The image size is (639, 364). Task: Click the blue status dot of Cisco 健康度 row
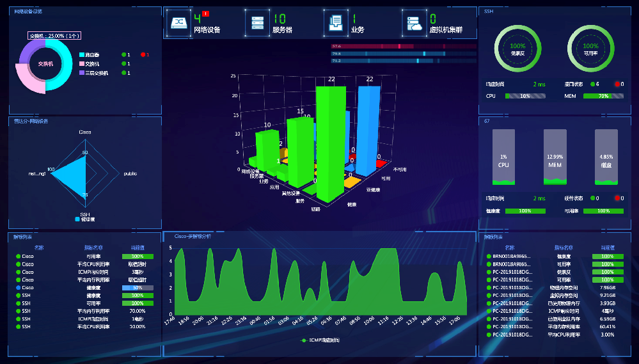click(x=19, y=288)
